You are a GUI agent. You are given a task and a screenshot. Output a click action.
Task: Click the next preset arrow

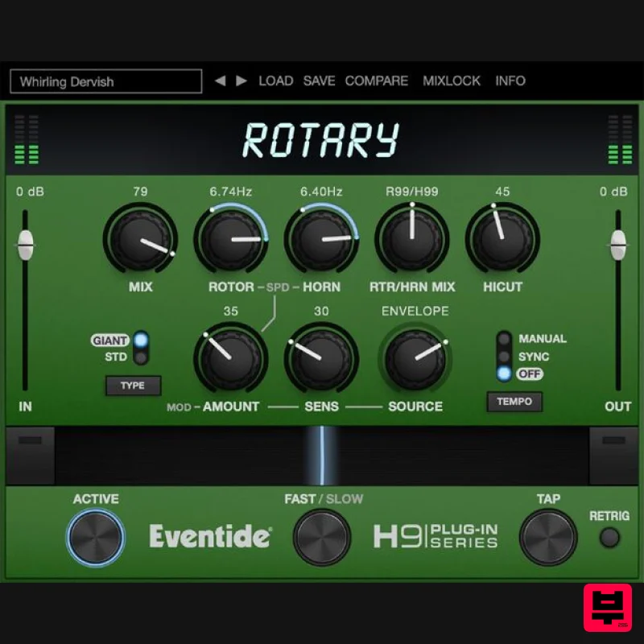point(240,80)
